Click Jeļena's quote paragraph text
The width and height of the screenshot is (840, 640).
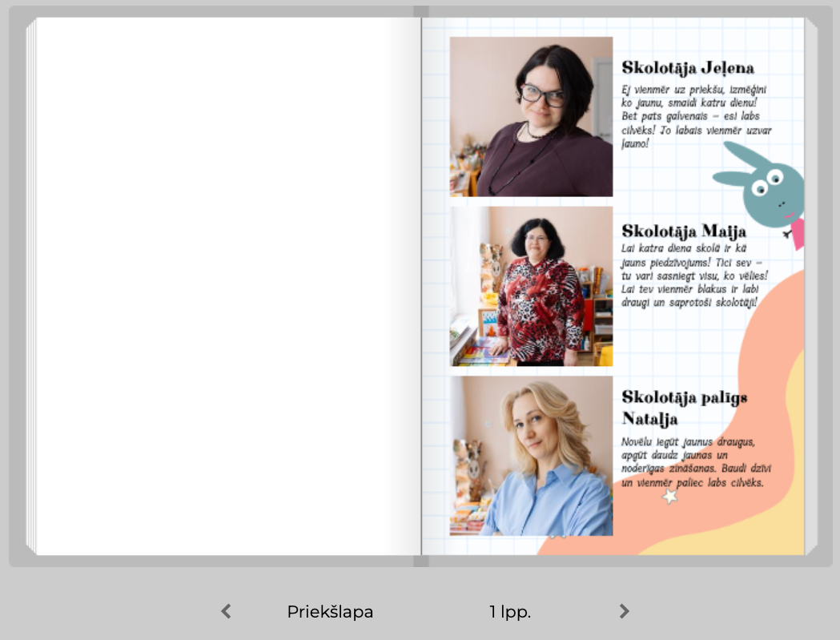(696, 116)
